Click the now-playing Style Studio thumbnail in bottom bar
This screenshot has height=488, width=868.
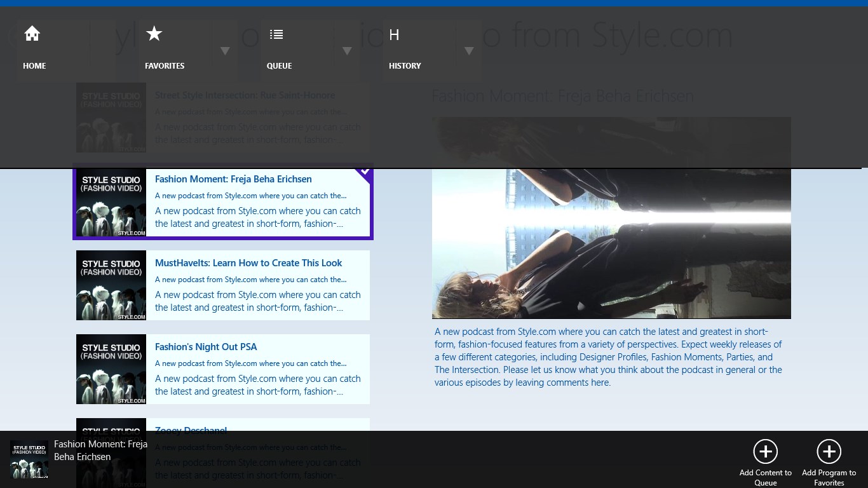pos(29,459)
